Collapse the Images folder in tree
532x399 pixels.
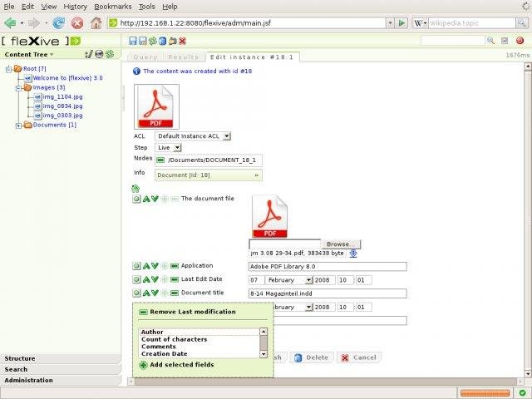18,87
